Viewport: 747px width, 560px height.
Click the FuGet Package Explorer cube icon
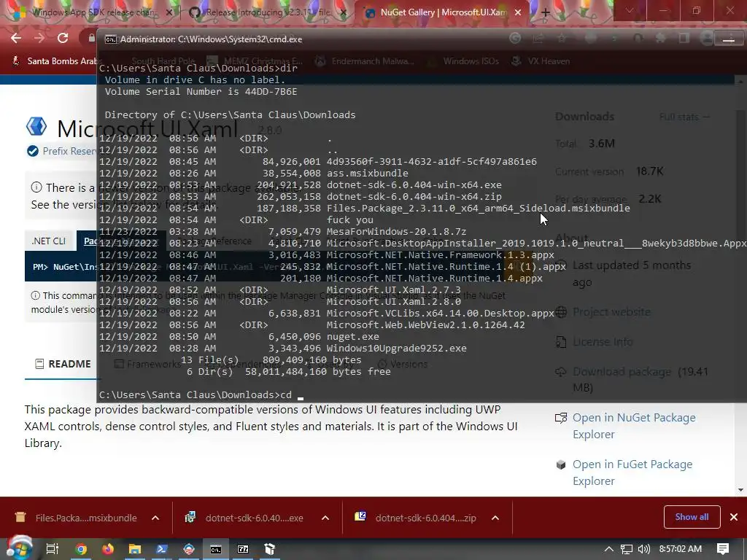tap(561, 464)
